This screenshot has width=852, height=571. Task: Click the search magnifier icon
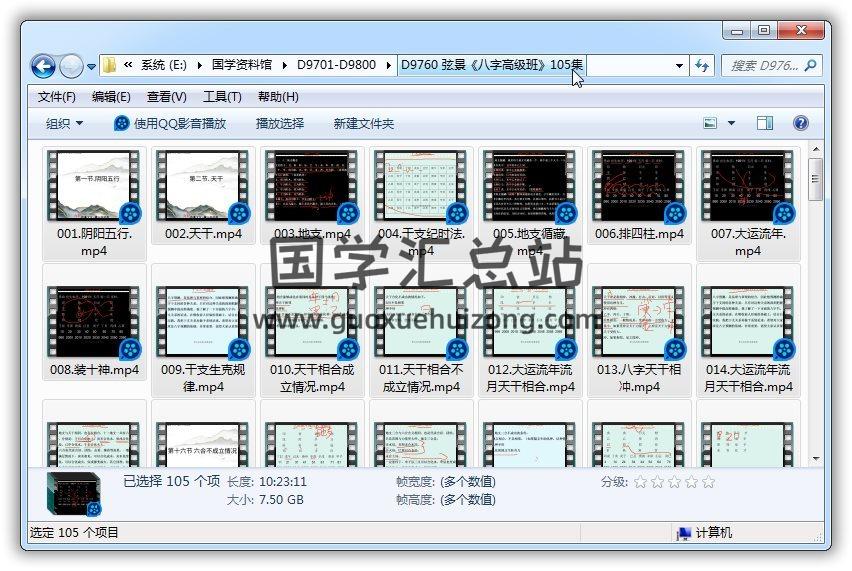coord(810,66)
